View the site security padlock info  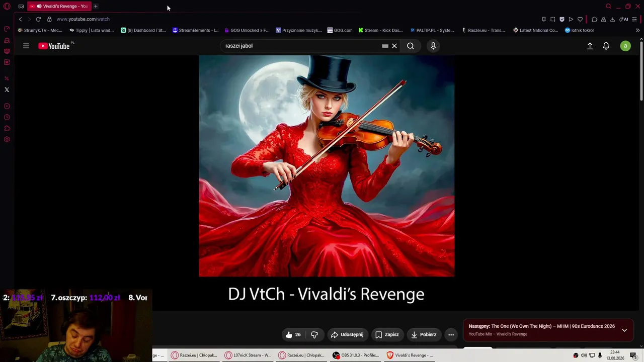49,19
